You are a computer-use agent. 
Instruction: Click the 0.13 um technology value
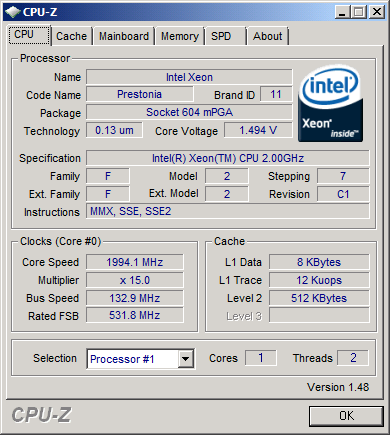coord(114,130)
